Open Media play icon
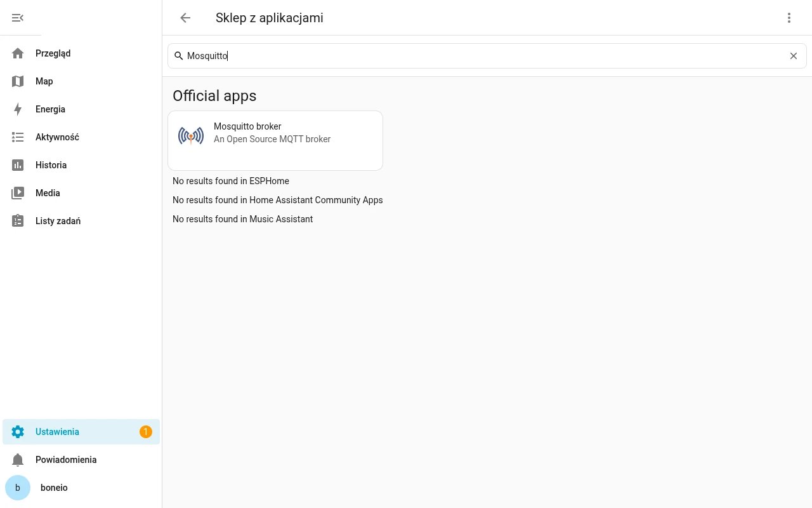812x508 pixels. [18, 193]
